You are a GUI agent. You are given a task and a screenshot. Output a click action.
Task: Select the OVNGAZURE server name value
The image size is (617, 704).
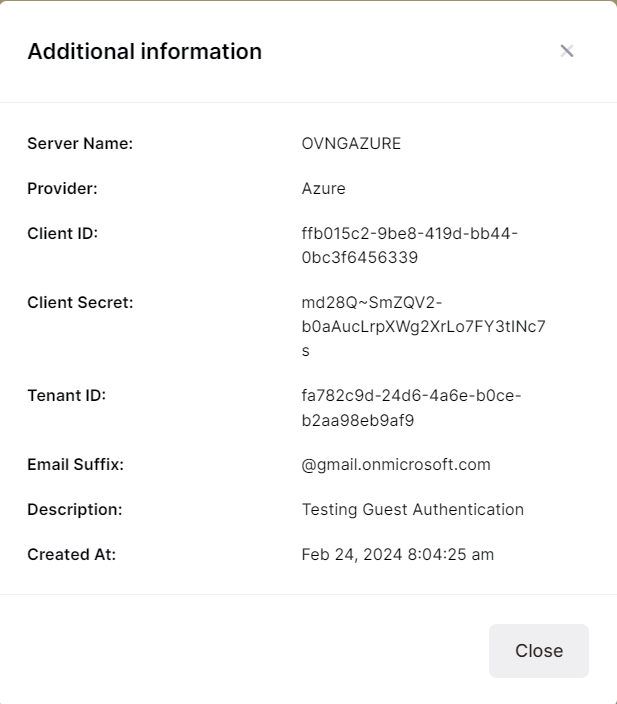[351, 143]
